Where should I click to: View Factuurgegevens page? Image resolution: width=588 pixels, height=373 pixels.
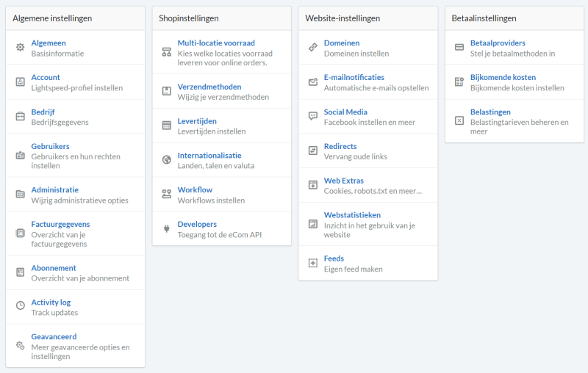[60, 225]
